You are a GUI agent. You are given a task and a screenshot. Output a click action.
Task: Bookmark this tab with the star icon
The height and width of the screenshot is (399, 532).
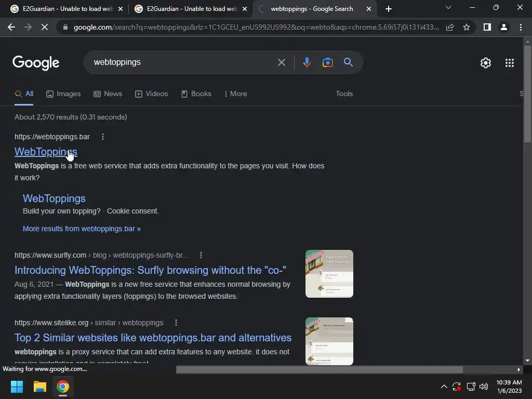[x=467, y=27]
